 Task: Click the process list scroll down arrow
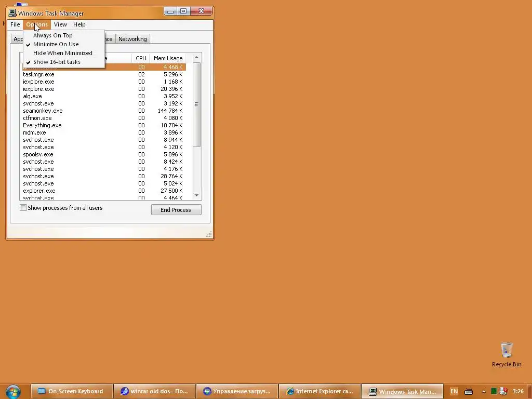coord(196,195)
